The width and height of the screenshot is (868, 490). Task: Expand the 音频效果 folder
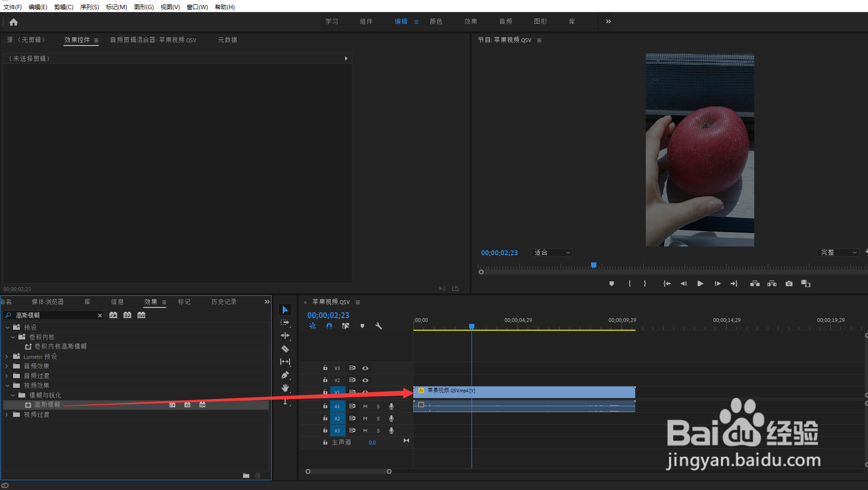pyautogui.click(x=7, y=366)
